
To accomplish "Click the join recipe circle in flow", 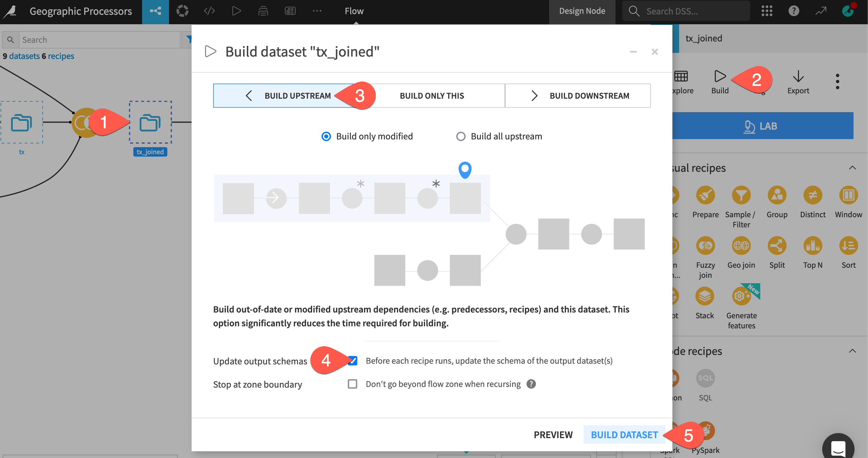I will 82,123.
